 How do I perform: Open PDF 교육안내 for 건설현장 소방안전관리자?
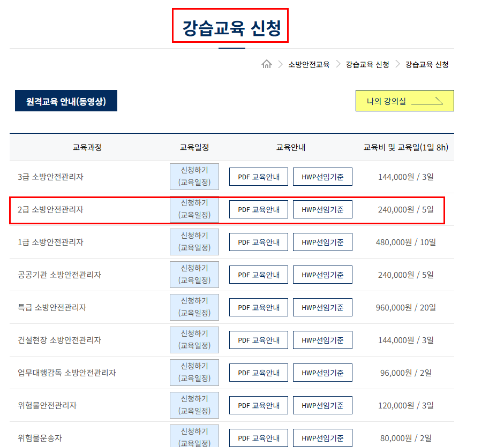(x=259, y=340)
